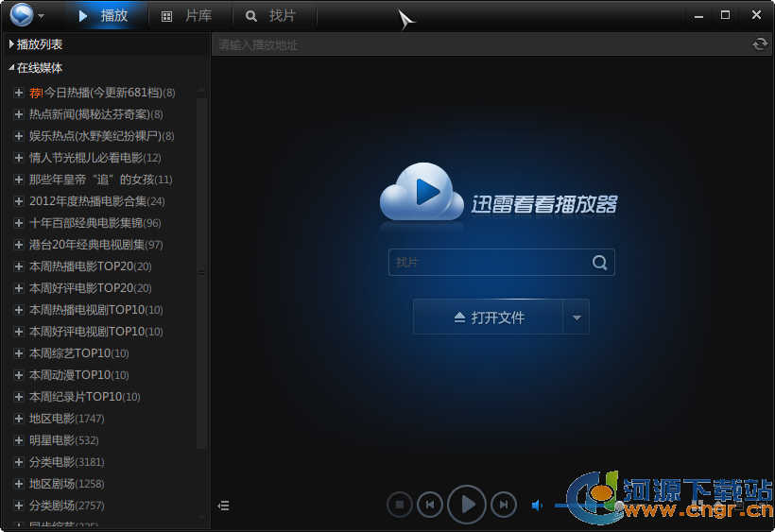Click the volume slider track
The width and height of the screenshot is (775, 532).
[x=562, y=506]
